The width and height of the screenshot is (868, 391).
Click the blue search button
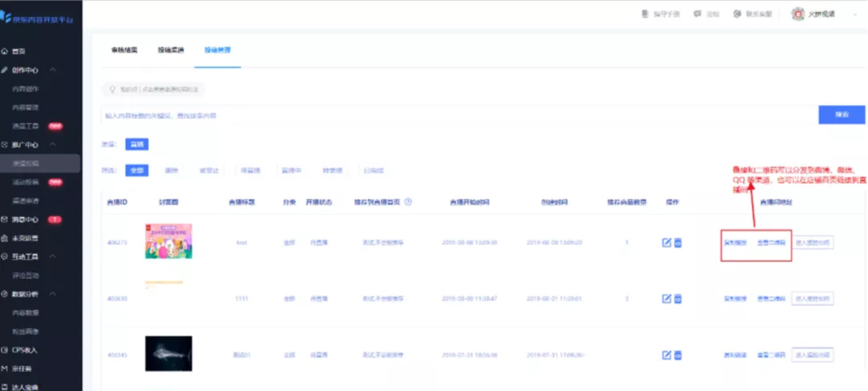[841, 115]
